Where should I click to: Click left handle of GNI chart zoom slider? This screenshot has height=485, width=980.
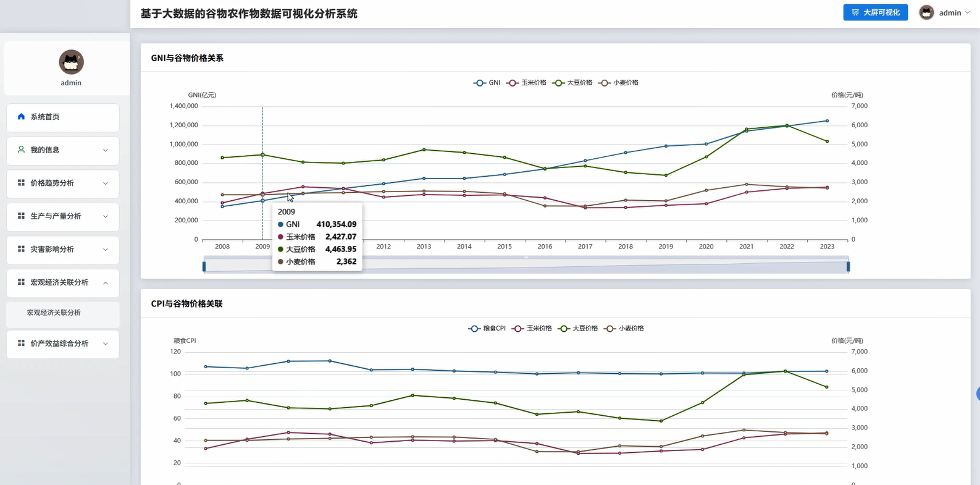click(x=204, y=266)
